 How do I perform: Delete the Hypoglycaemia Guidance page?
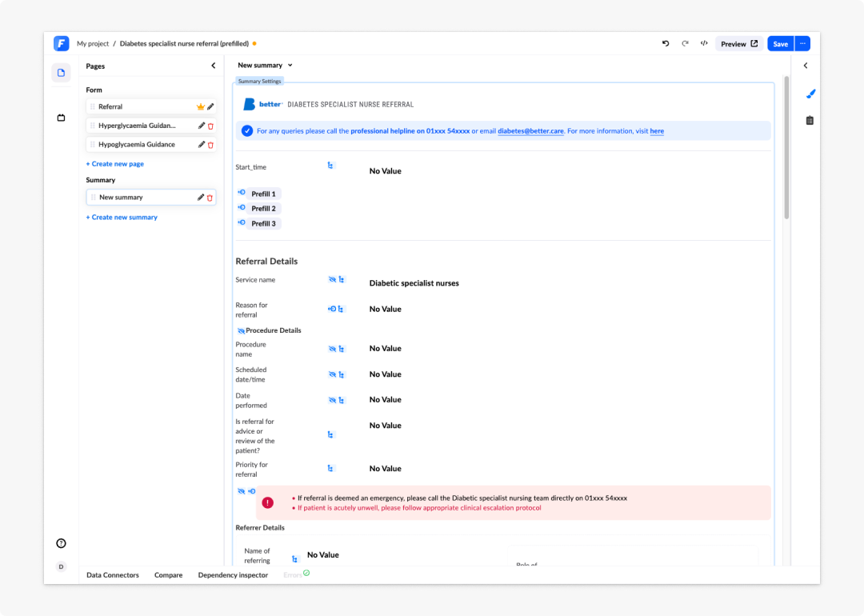tap(210, 145)
